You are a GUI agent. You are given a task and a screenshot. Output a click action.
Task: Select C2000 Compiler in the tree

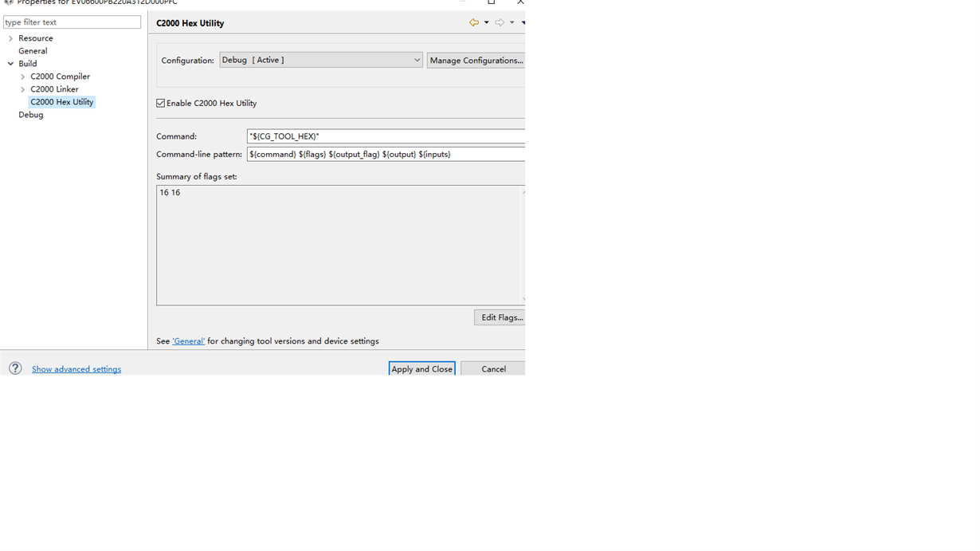point(61,77)
